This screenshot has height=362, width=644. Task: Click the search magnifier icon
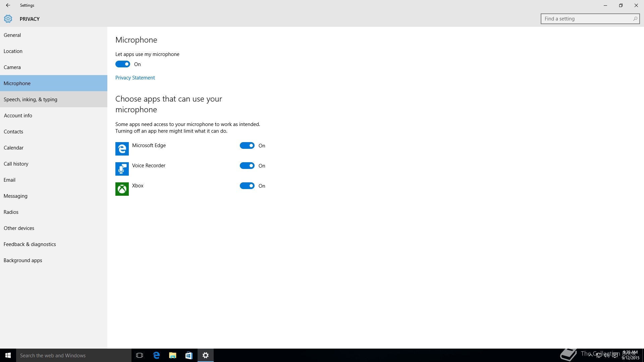point(635,19)
